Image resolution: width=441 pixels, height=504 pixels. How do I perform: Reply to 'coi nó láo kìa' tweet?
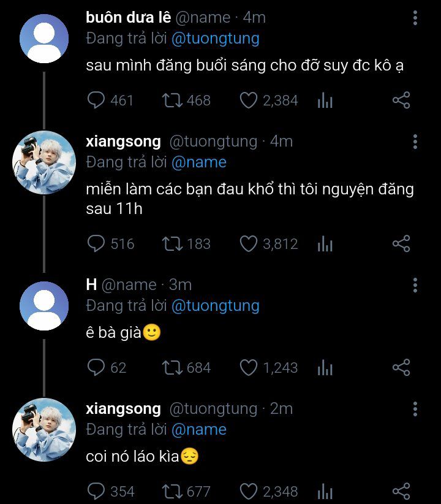tap(97, 491)
